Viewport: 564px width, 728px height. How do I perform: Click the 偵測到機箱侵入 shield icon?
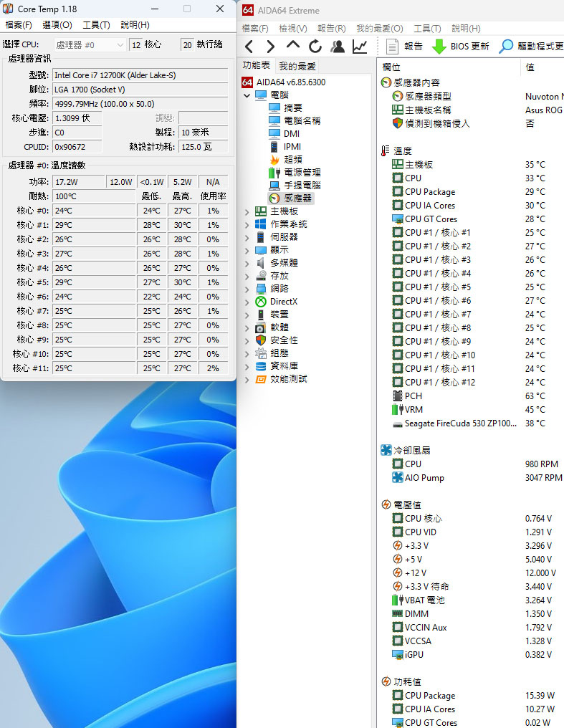point(397,123)
